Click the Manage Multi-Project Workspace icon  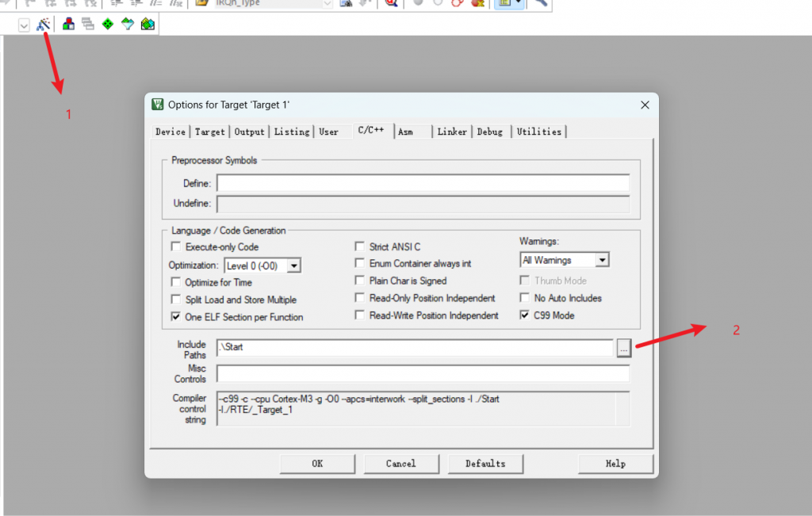88,25
